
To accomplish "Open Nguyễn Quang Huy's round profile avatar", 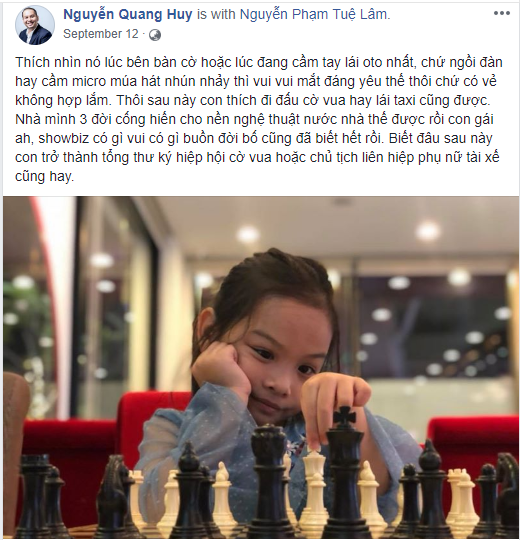I will (35, 25).
